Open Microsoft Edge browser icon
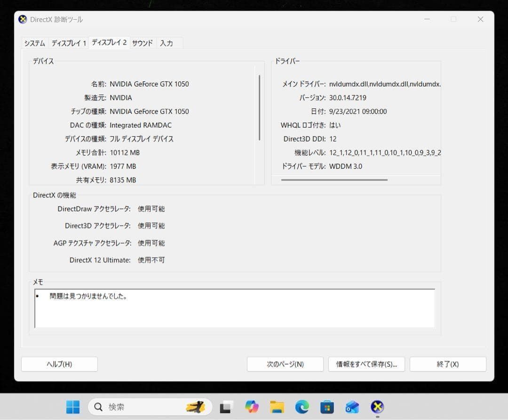508x420 pixels. point(302,407)
